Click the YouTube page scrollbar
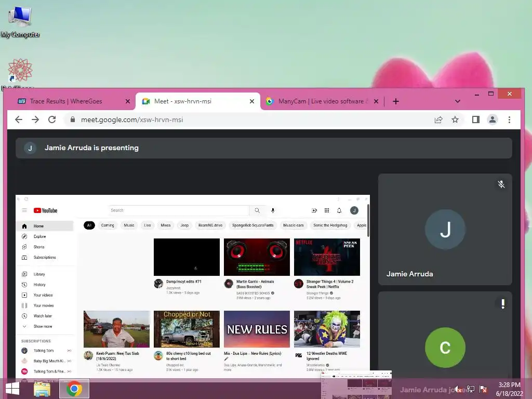The height and width of the screenshot is (399, 532). click(368, 220)
